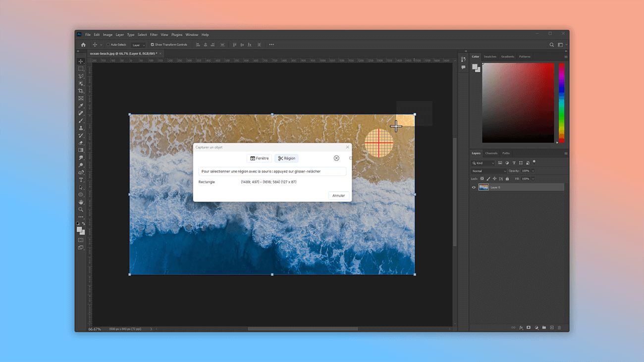Select the Lasso tool
Viewport: 644px width, 362px height.
pyautogui.click(x=81, y=76)
